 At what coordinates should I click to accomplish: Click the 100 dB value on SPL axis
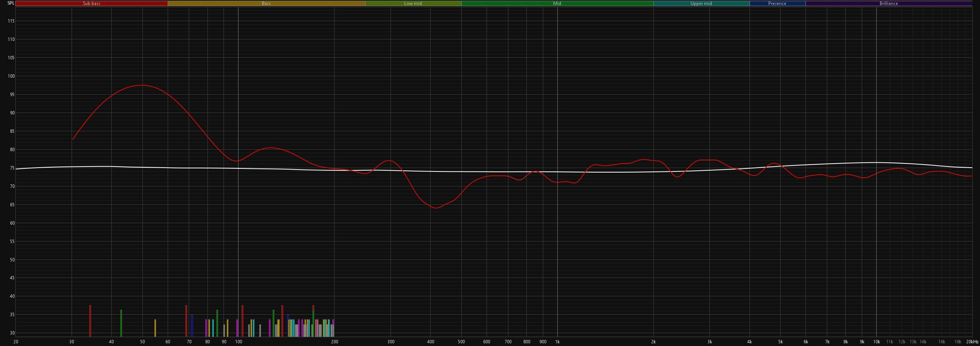pos(11,76)
